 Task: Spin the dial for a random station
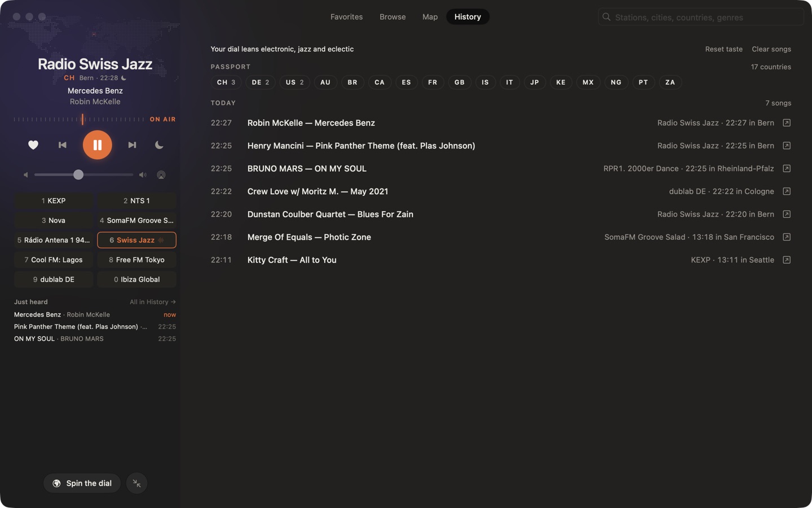[82, 483]
